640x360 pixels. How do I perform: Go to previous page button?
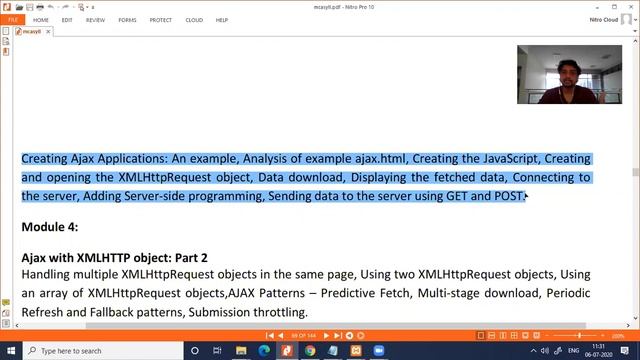click(x=281, y=336)
